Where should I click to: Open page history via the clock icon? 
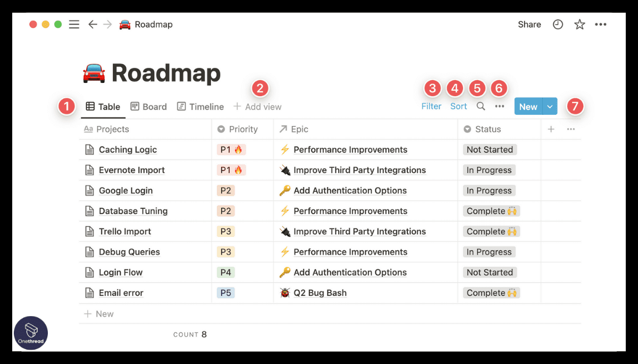click(557, 24)
